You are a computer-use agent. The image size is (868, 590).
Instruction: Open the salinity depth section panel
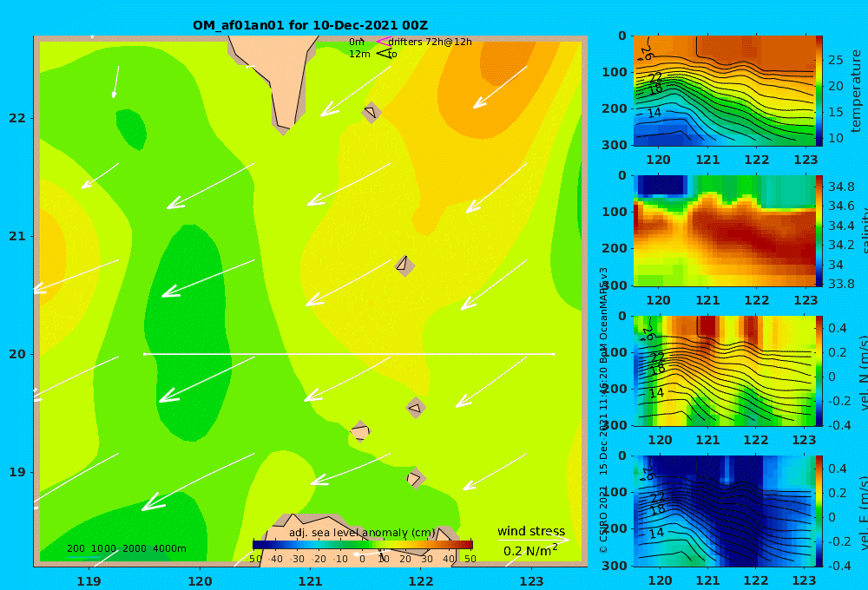coord(725,231)
